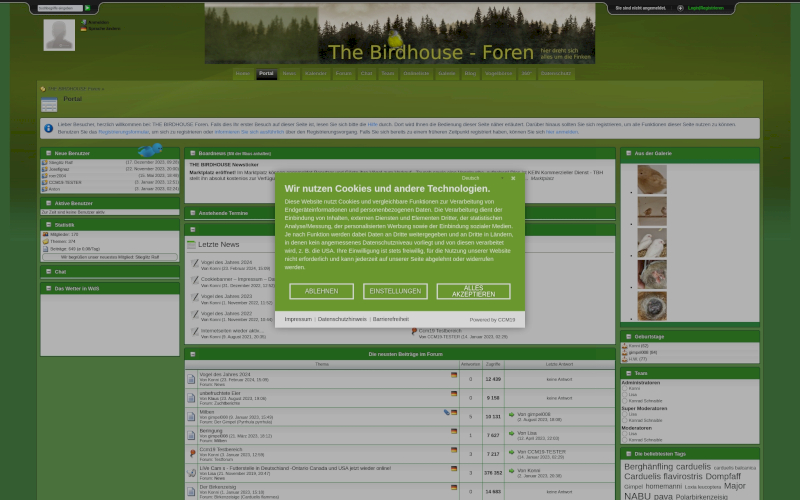
Task: Open the Datenschutzhinweis link
Action: [x=342, y=319]
